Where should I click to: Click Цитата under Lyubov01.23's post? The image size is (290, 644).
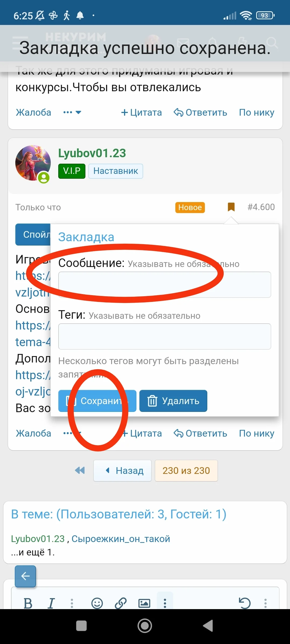pyautogui.click(x=142, y=433)
